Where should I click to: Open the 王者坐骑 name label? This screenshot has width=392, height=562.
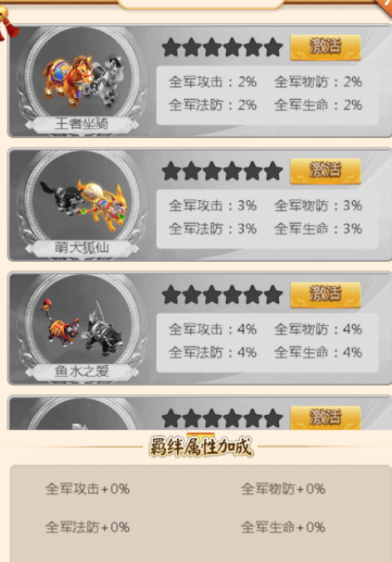[81, 124]
